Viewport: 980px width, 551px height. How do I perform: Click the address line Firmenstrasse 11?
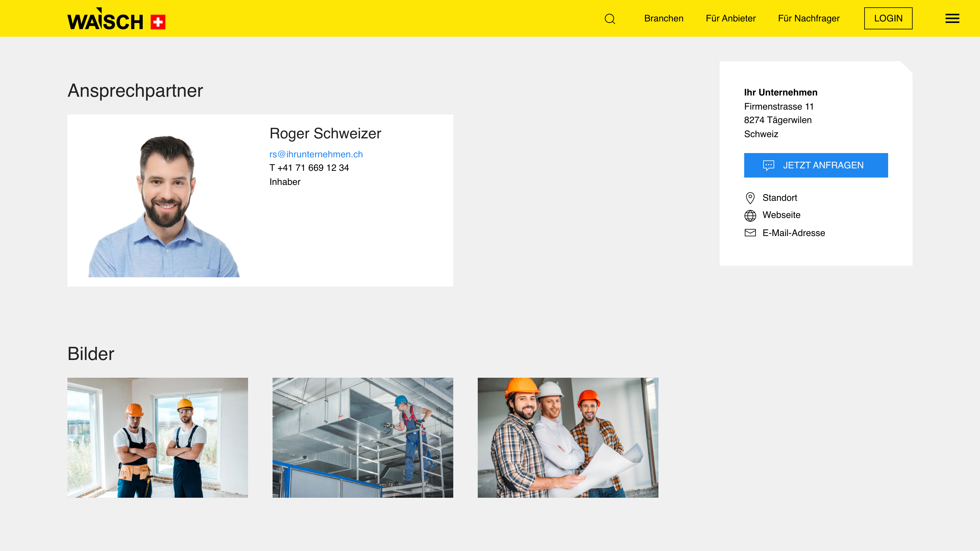point(778,107)
